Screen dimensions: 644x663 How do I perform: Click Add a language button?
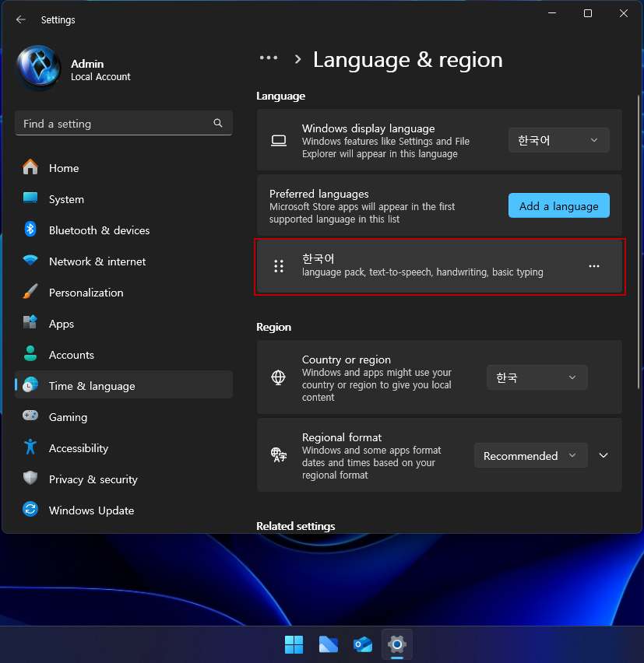(x=558, y=206)
